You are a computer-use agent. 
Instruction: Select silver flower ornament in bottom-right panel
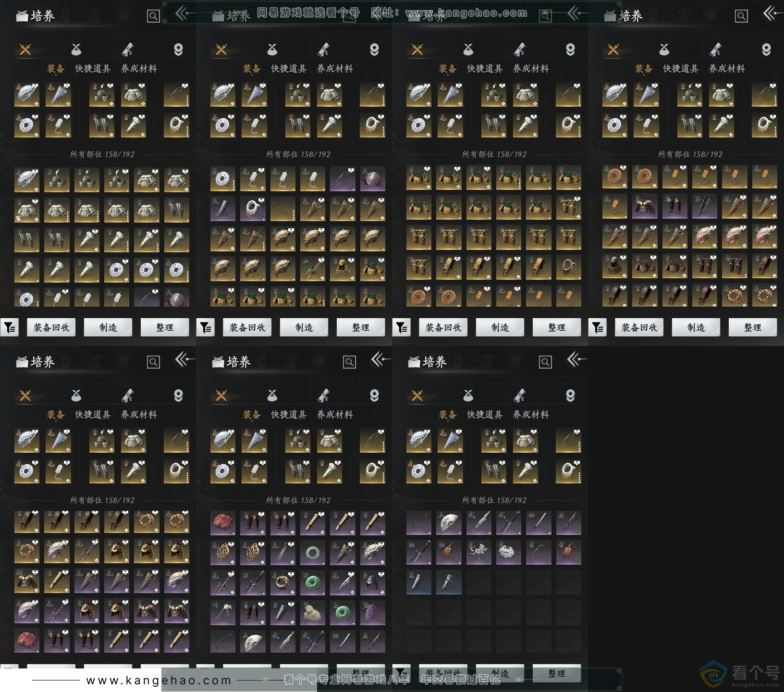pyautogui.click(x=478, y=553)
